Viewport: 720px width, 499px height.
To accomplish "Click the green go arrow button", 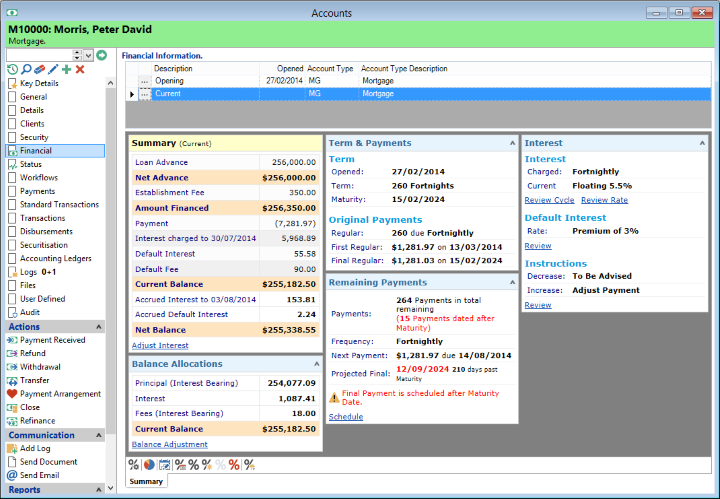I will (x=101, y=55).
